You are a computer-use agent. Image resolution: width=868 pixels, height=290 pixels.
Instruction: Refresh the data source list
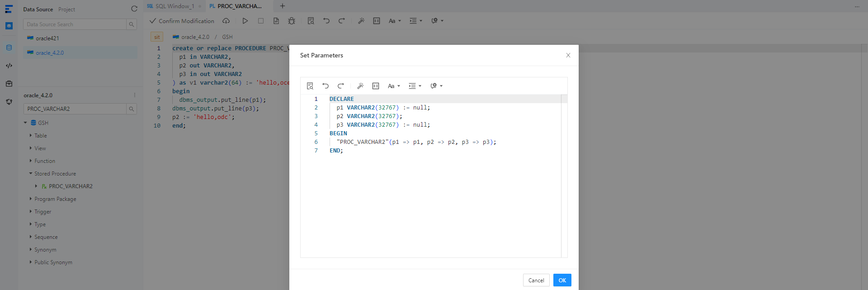pyautogui.click(x=134, y=9)
